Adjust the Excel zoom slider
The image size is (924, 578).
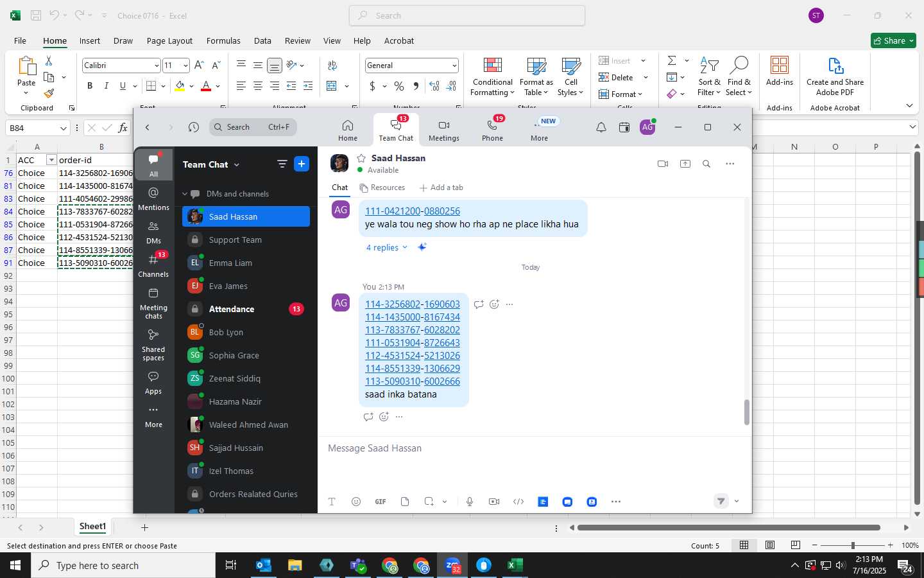(x=852, y=545)
